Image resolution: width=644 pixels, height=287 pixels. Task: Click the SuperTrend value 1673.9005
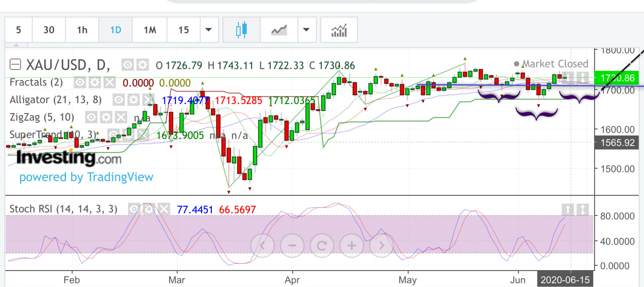coord(180,135)
